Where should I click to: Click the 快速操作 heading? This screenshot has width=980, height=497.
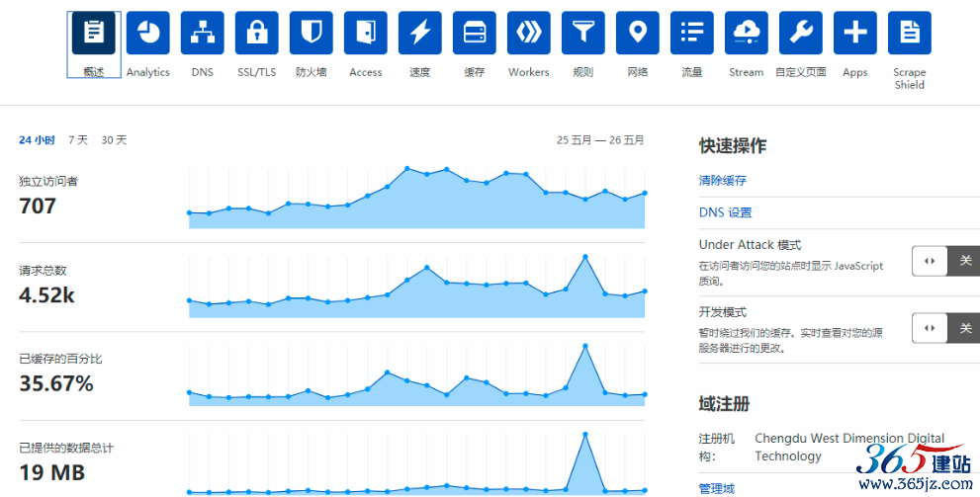coord(733,146)
